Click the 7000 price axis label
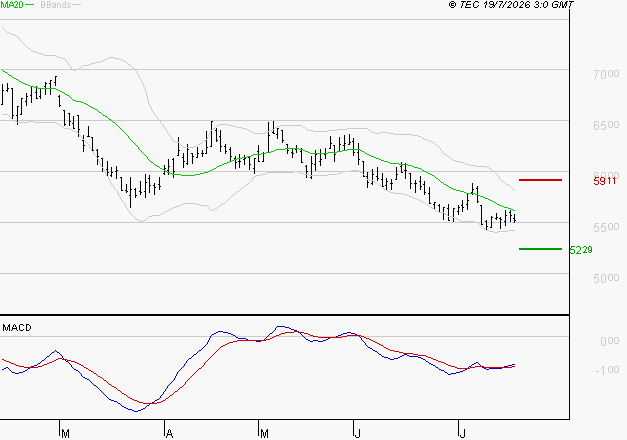 coord(606,74)
